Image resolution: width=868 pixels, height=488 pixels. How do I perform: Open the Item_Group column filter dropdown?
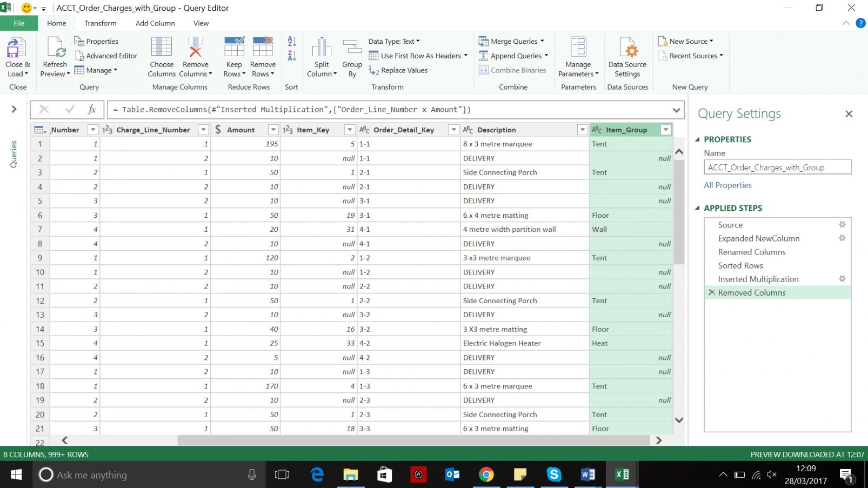coord(666,130)
